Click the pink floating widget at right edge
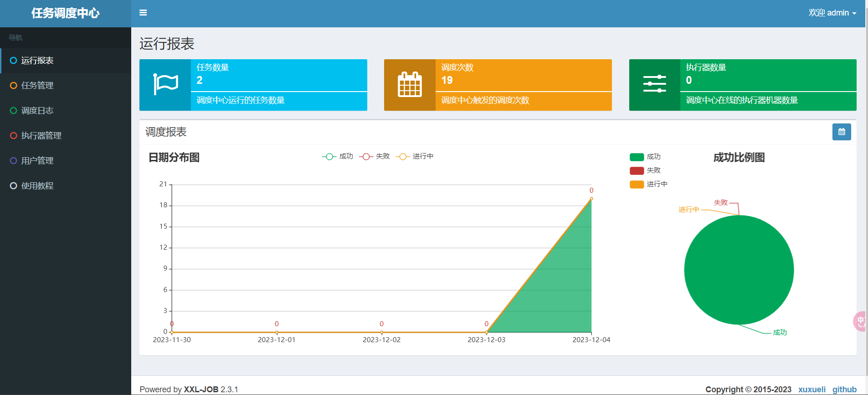Viewport: 868px width, 395px height. click(x=860, y=322)
